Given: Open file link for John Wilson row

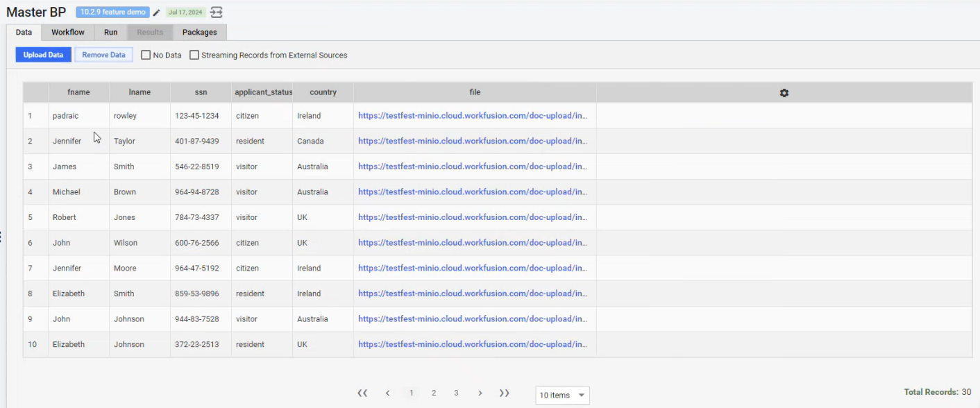Looking at the screenshot, I should click(473, 243).
